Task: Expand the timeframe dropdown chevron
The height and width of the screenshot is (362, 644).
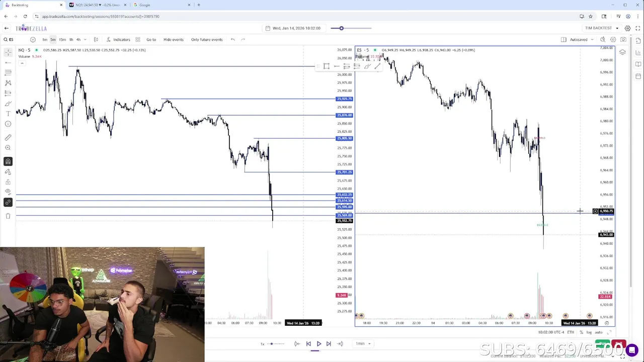Action: (85, 40)
